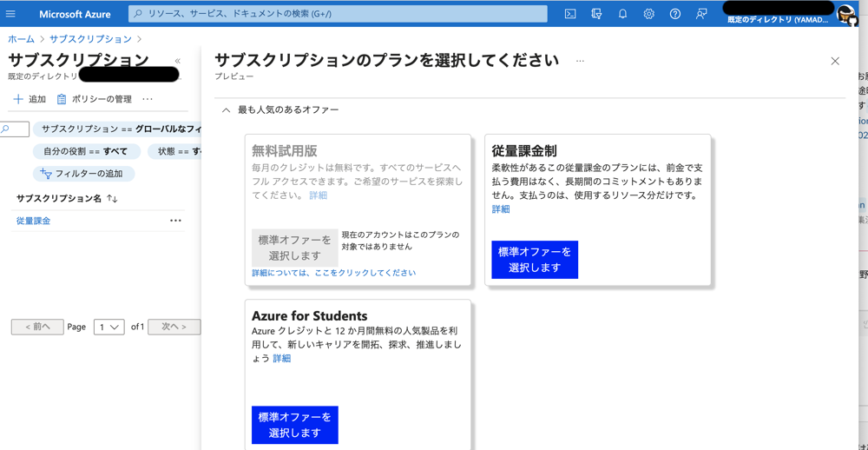The height and width of the screenshot is (450, 868).
Task: Click the Azure for Students card title
Action: (x=310, y=316)
